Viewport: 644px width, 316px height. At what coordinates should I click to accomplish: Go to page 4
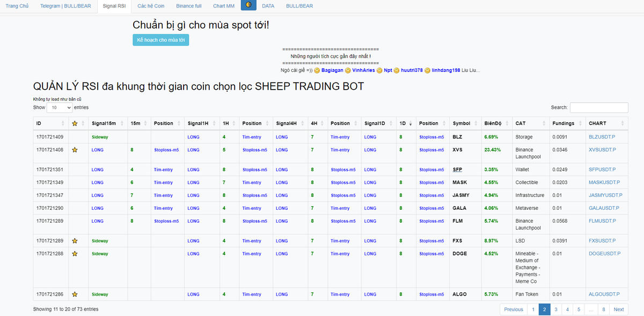[x=567, y=310]
